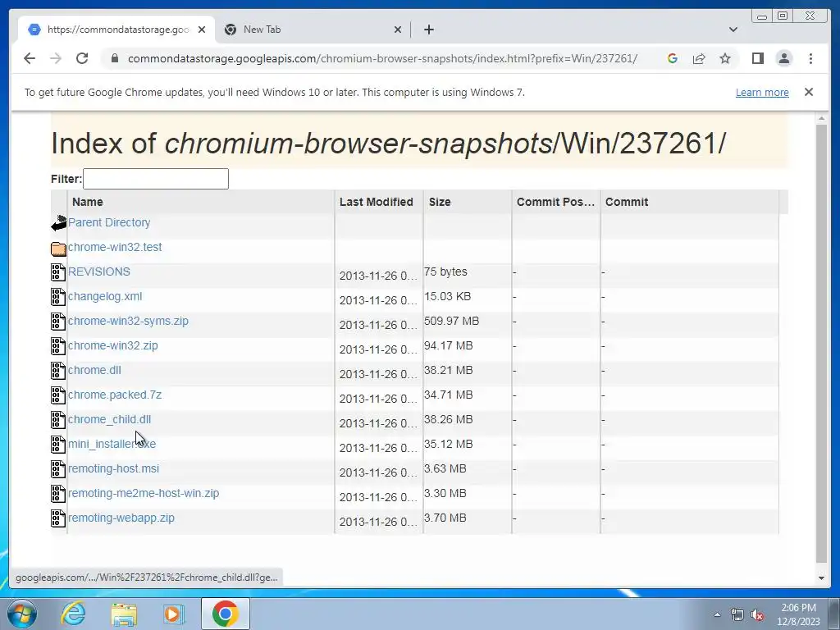Viewport: 840px width, 630px height.
Task: Click the remoting-host.msi link
Action: tap(113, 468)
